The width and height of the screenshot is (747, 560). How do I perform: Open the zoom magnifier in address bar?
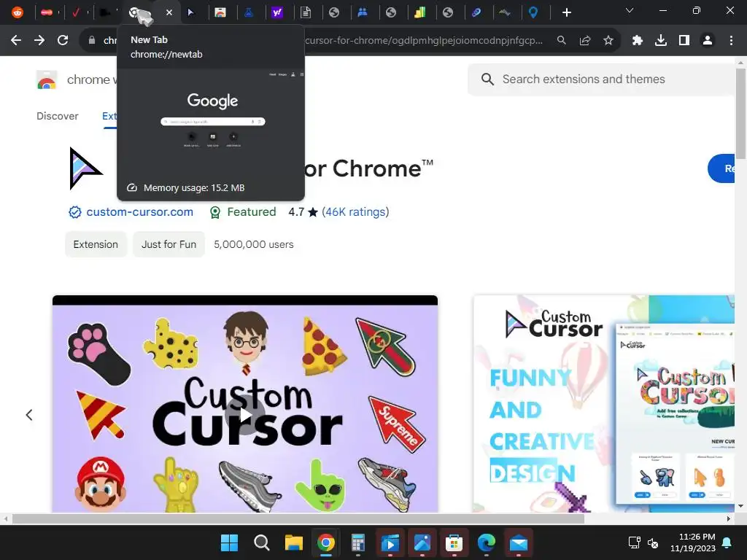click(x=562, y=41)
